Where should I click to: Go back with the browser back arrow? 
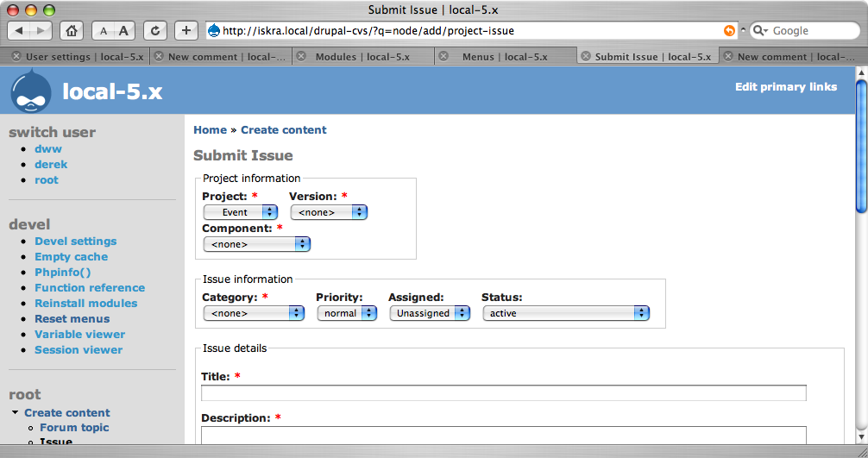click(19, 30)
